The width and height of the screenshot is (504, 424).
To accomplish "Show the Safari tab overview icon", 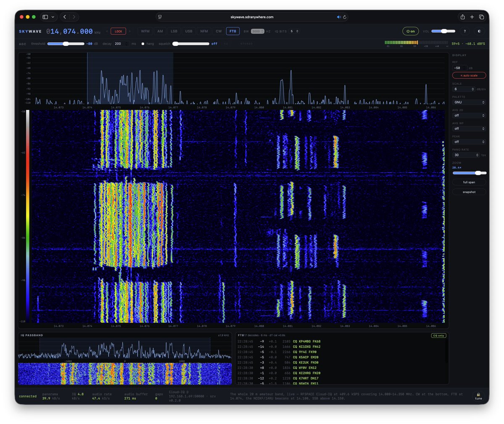I will click(x=481, y=17).
